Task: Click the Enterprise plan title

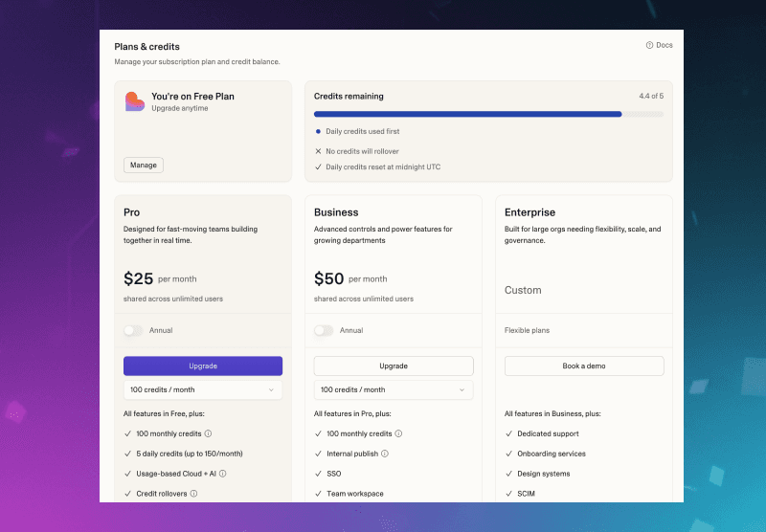Action: (x=530, y=212)
